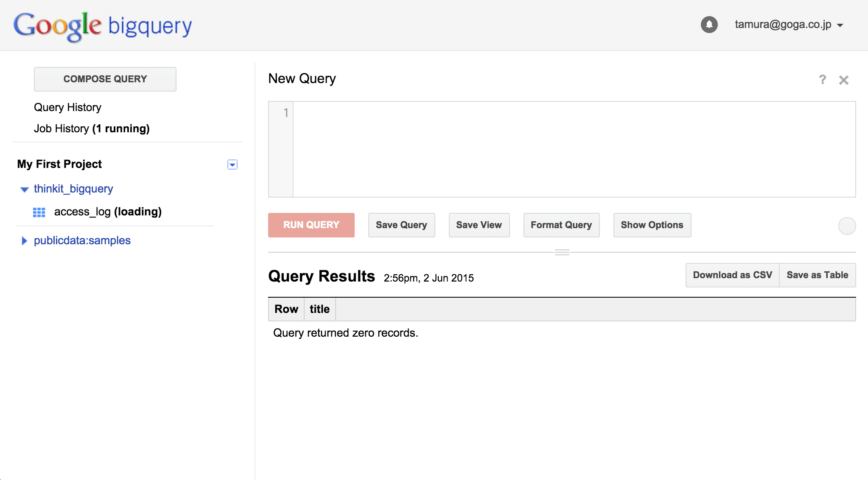Open Query History
The width and height of the screenshot is (868, 480).
(x=67, y=107)
